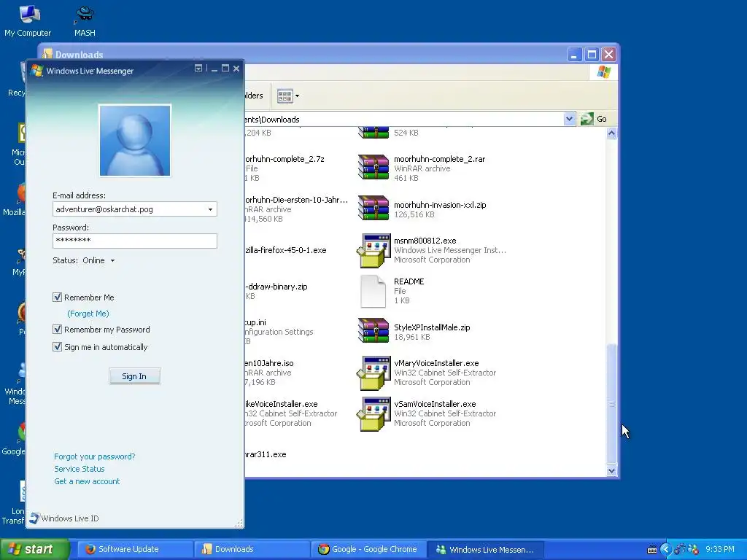This screenshot has height=560, width=747.
Task: Toggle the Remember Me checkbox
Action: (57, 297)
